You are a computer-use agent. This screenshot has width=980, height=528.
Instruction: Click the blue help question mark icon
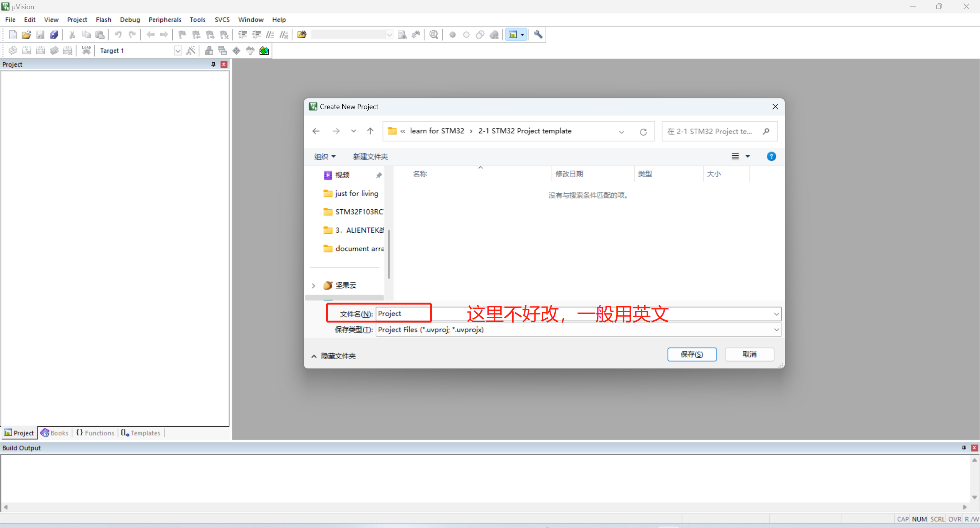click(771, 156)
